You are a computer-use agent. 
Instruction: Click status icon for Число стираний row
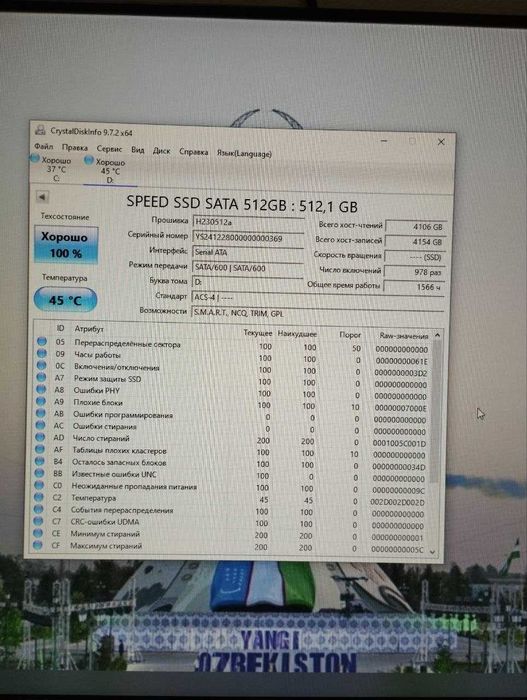coord(40,437)
